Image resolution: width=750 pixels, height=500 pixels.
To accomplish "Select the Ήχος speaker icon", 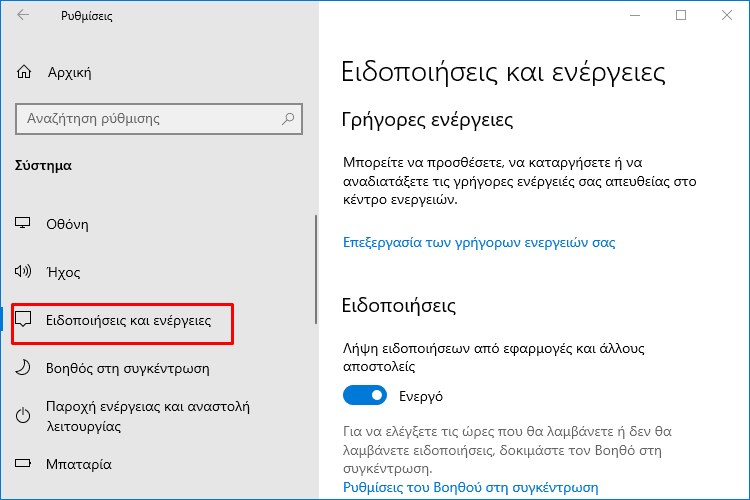I will pos(22,271).
